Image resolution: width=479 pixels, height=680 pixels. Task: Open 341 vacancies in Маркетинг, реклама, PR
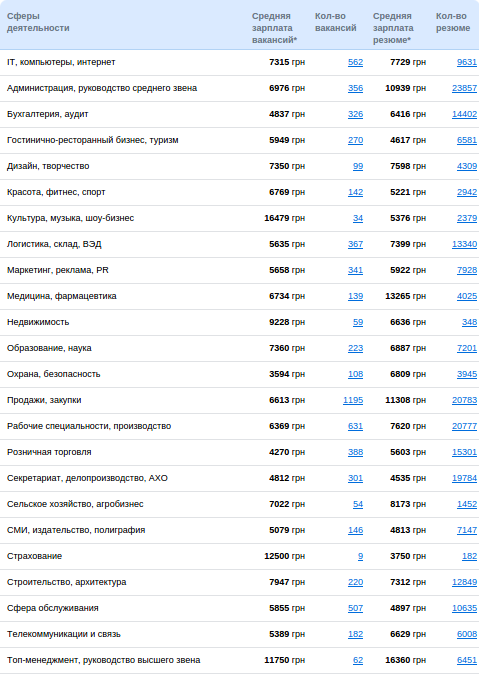pos(355,271)
